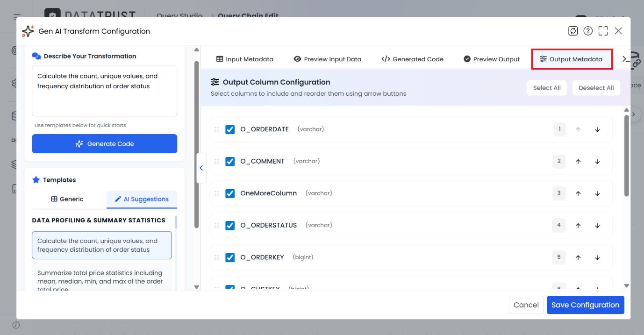Move O_ORDERSTATUS column down
The image size is (644, 335).
click(597, 226)
